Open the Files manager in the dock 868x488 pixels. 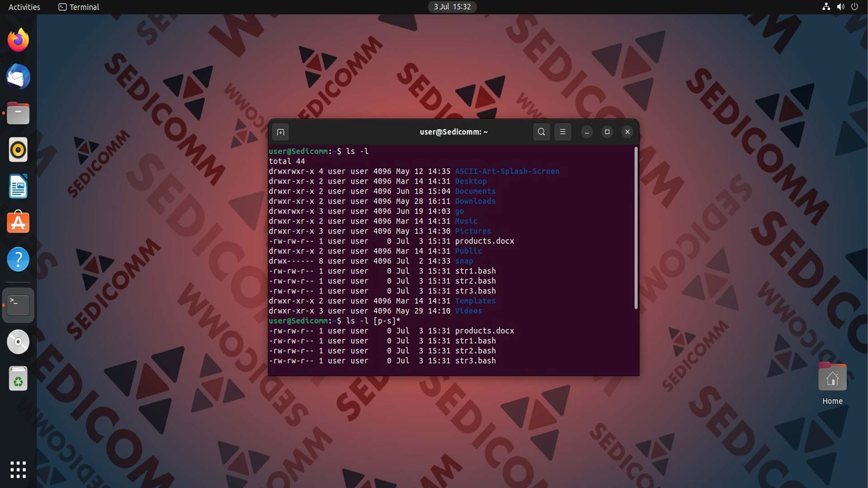pos(18,113)
